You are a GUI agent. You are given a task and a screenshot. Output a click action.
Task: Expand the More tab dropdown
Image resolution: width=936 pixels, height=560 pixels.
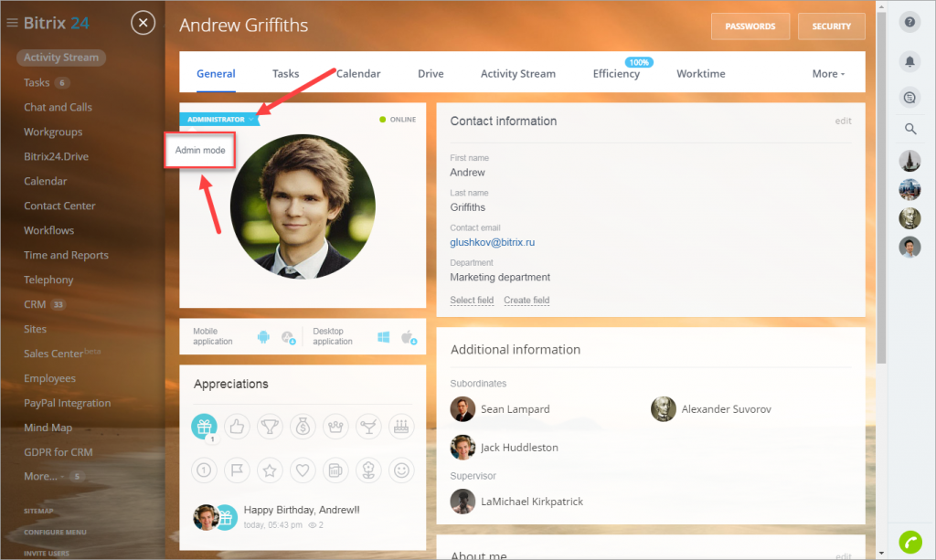click(x=828, y=74)
